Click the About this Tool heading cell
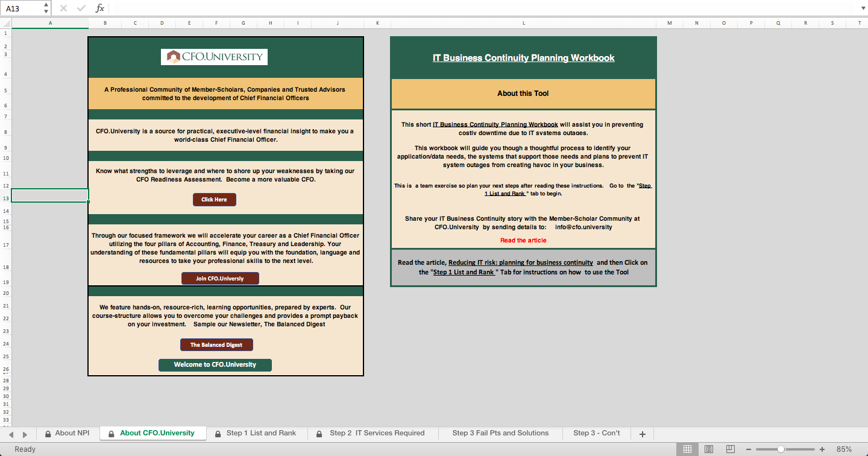 (x=523, y=93)
